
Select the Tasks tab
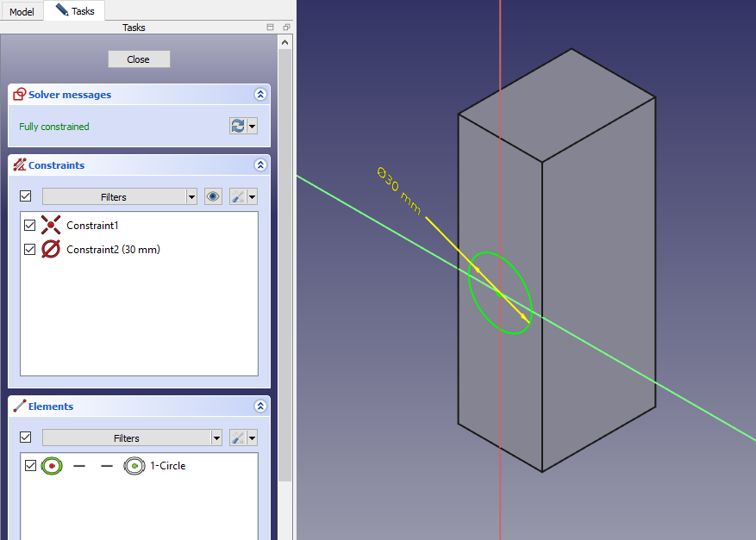(75, 11)
